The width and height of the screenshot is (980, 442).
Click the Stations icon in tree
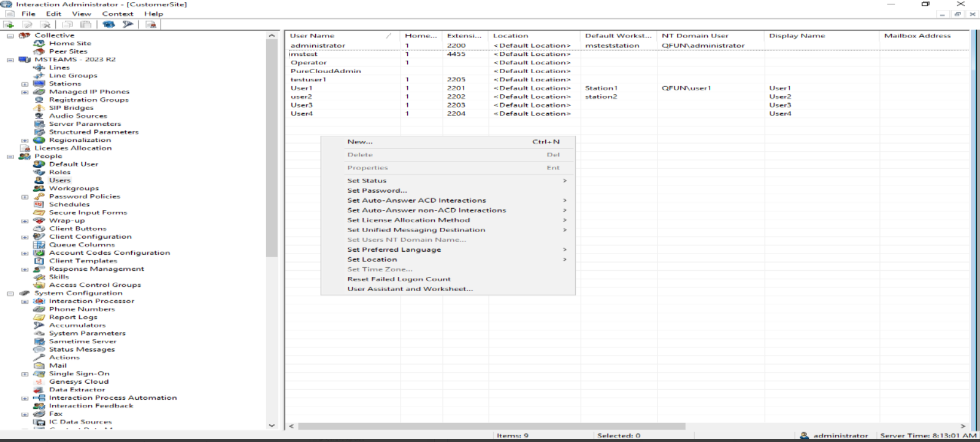[39, 83]
